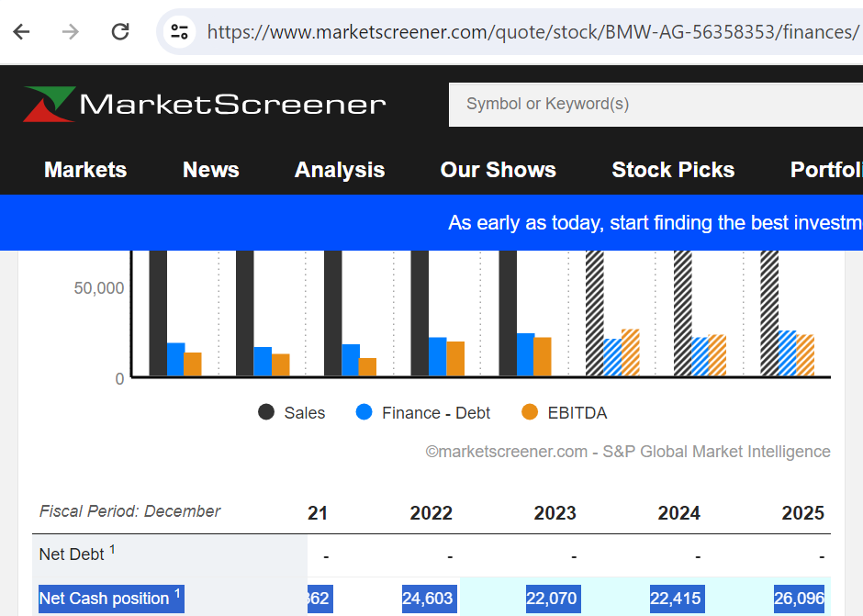Select the 24,603 Net Cash value for 2022
The height and width of the screenshot is (616, 863).
[430, 599]
